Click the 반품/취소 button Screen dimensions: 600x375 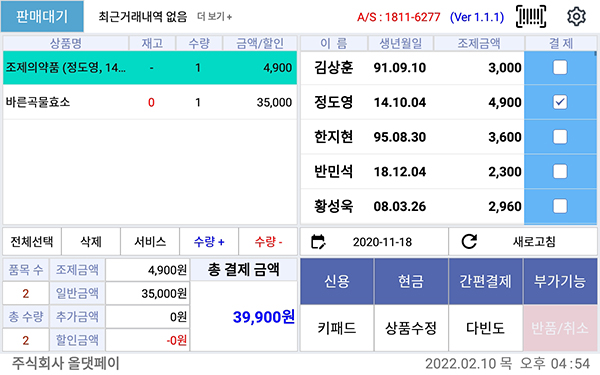[560, 328]
